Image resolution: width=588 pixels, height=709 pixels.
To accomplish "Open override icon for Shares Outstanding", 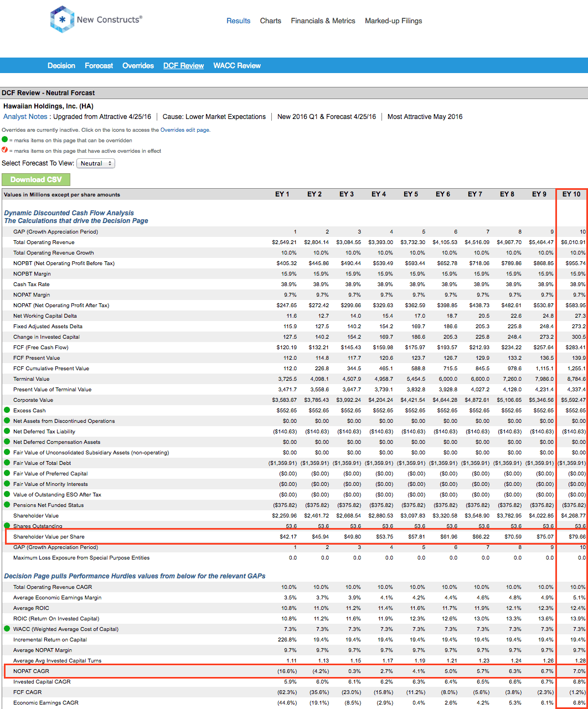I will [7, 525].
